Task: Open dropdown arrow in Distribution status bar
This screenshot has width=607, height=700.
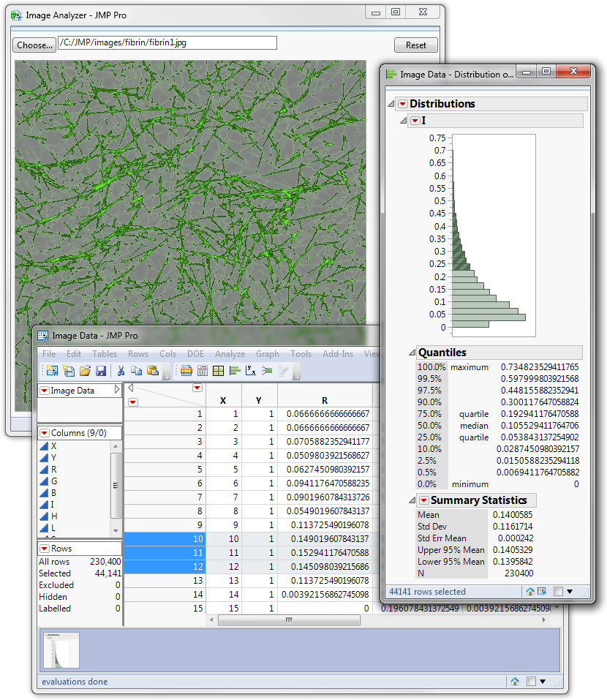Action: (x=570, y=592)
